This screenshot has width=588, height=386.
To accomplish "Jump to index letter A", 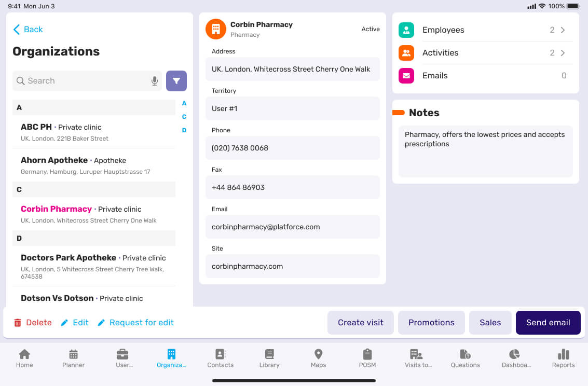I will pos(184,103).
